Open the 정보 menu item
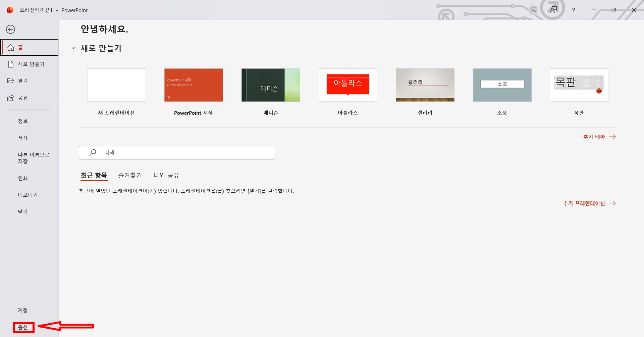Image resolution: width=644 pixels, height=337 pixels. click(23, 121)
